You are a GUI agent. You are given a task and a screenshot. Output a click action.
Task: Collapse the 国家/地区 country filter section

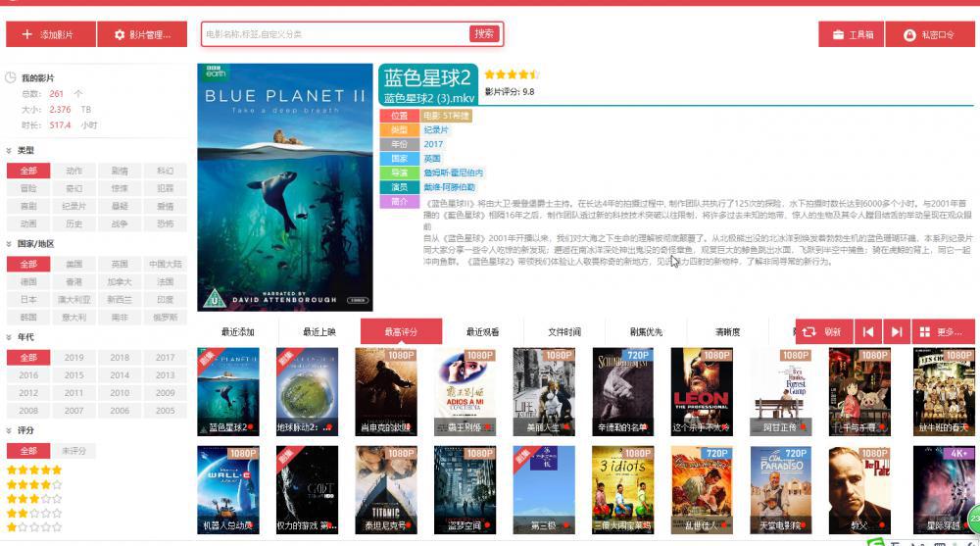tap(9, 244)
